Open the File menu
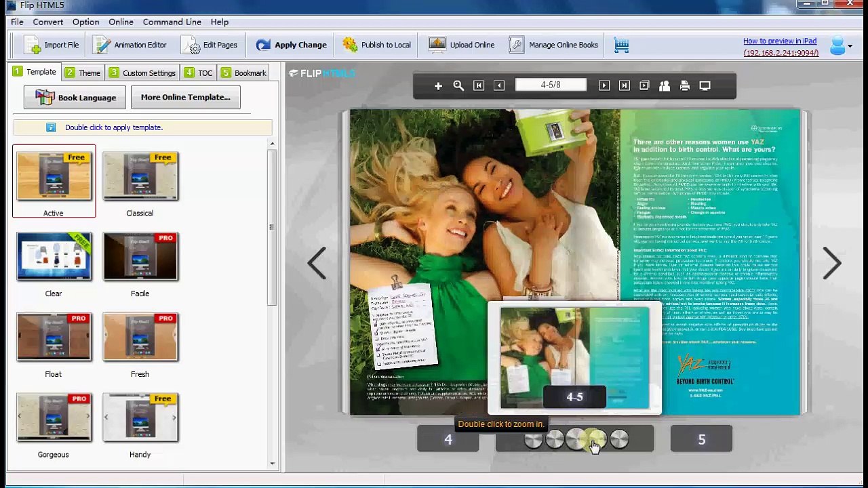The height and width of the screenshot is (488, 868). point(17,22)
